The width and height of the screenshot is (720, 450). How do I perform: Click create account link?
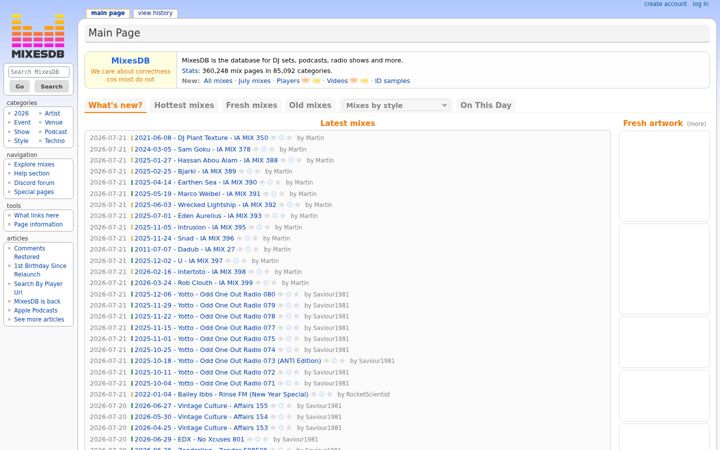pos(665,4)
